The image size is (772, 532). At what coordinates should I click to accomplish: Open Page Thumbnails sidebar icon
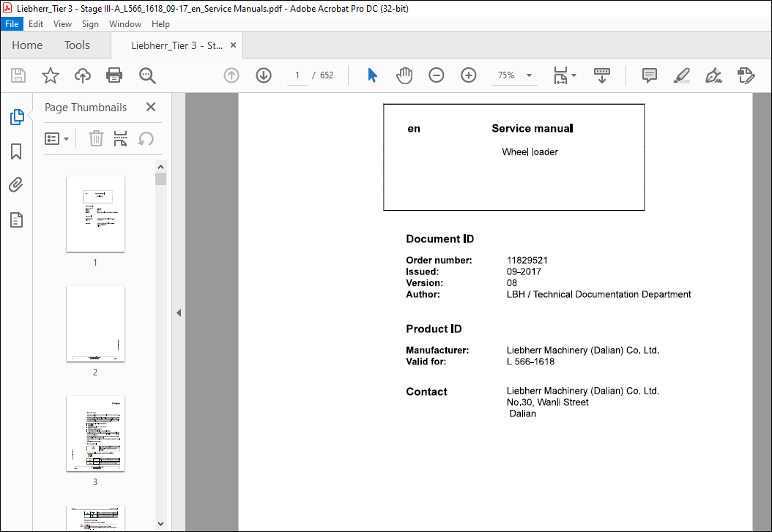coord(17,117)
